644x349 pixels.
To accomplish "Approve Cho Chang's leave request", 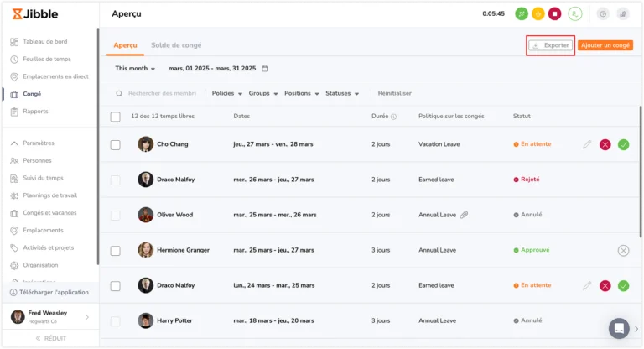I will [x=624, y=144].
